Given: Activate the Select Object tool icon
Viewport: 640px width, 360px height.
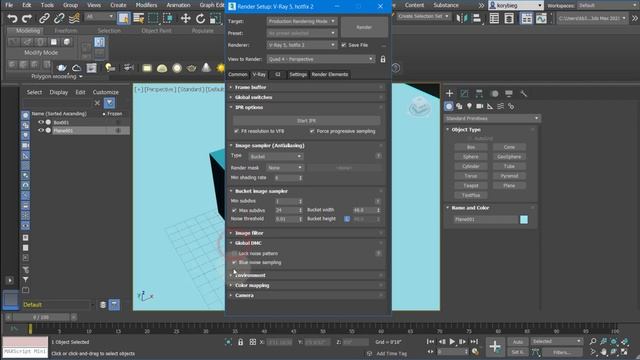Looking at the screenshot, I should pyautogui.click(x=124, y=18).
